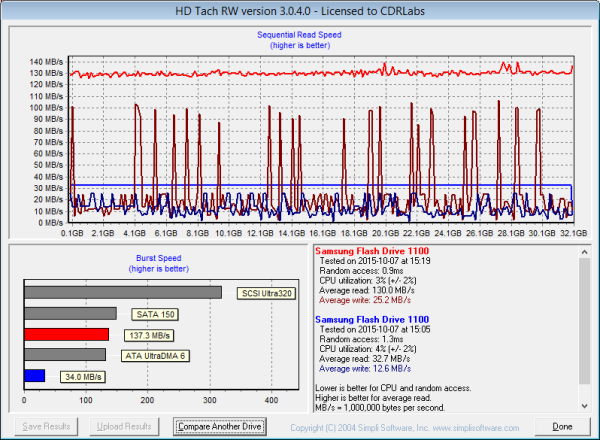Click the Compare Another Drive button
This screenshot has height=440, width=600.
tap(220, 427)
